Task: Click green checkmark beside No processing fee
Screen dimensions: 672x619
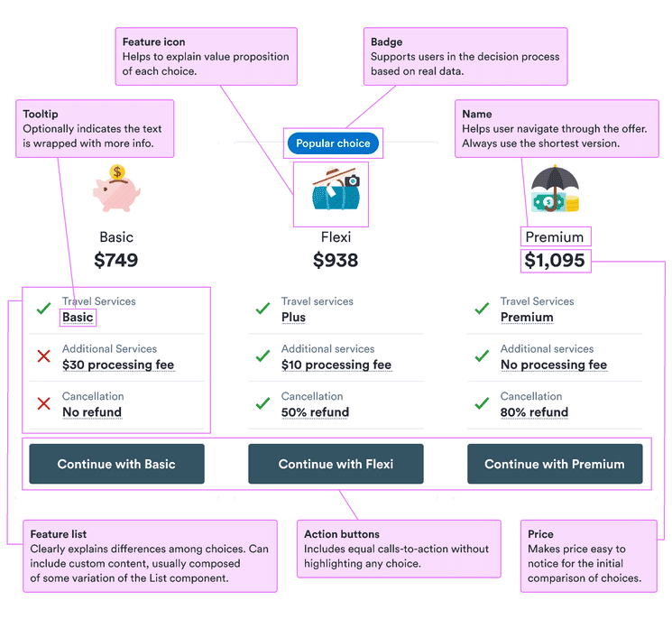Action: click(482, 356)
